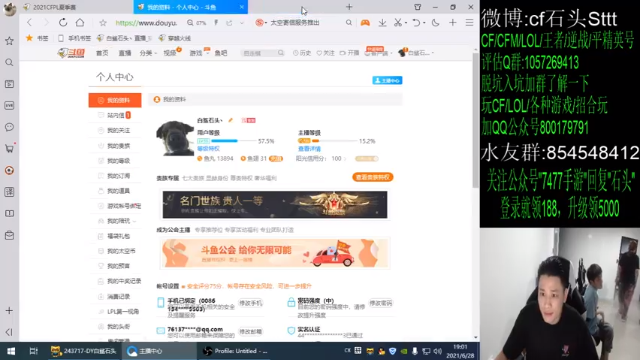Open 直播 in Douyu navigation

pyautogui.click(x=124, y=53)
